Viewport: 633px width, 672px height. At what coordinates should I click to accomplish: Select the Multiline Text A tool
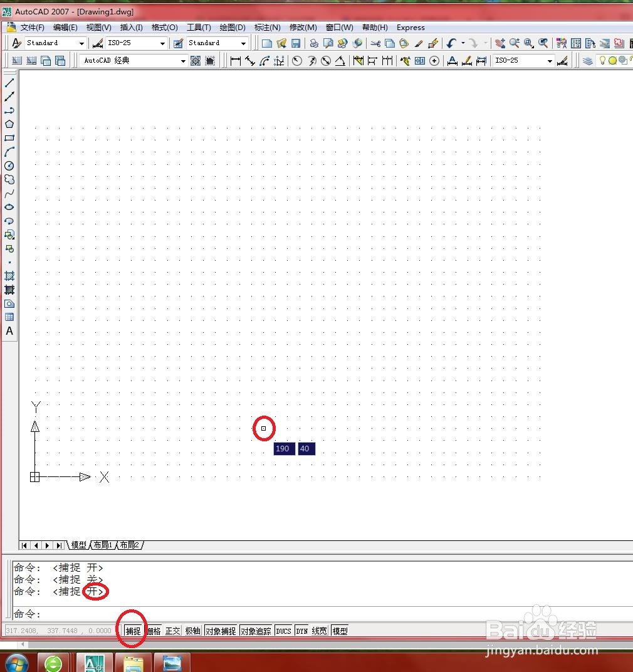click(x=9, y=331)
